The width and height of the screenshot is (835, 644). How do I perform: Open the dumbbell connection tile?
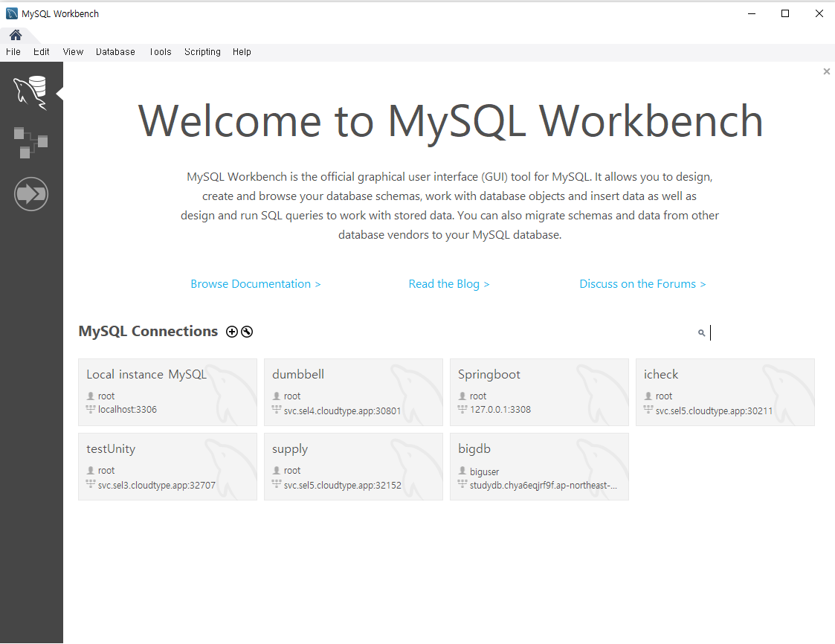pyautogui.click(x=353, y=392)
